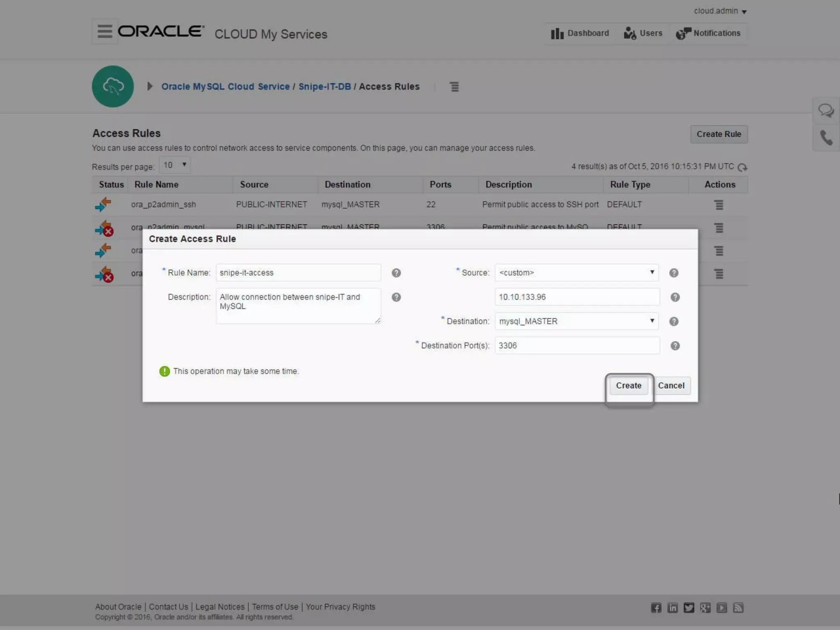
Task: Click status icon of ora_p2admin_ssh rule
Action: (103, 204)
